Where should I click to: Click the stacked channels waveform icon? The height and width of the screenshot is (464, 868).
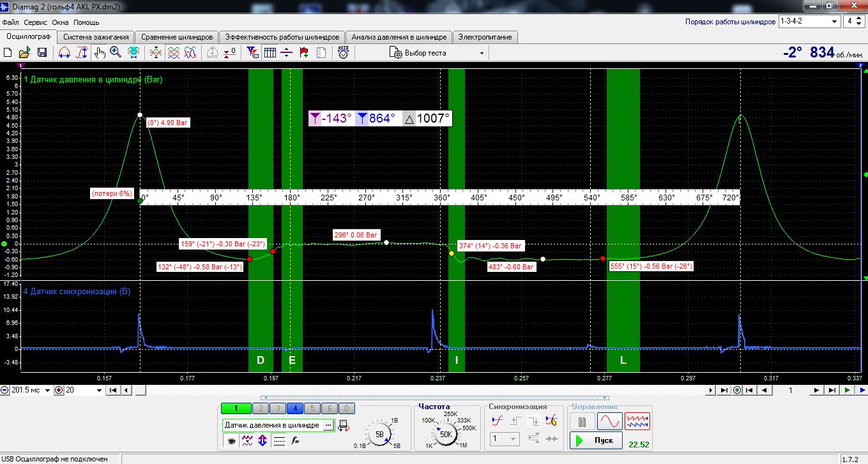tap(173, 53)
